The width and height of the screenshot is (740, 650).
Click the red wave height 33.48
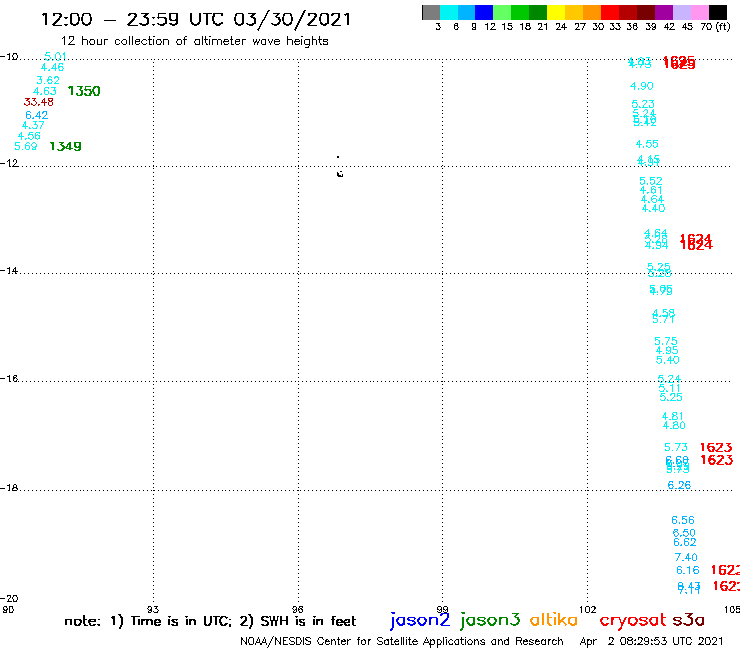39,102
